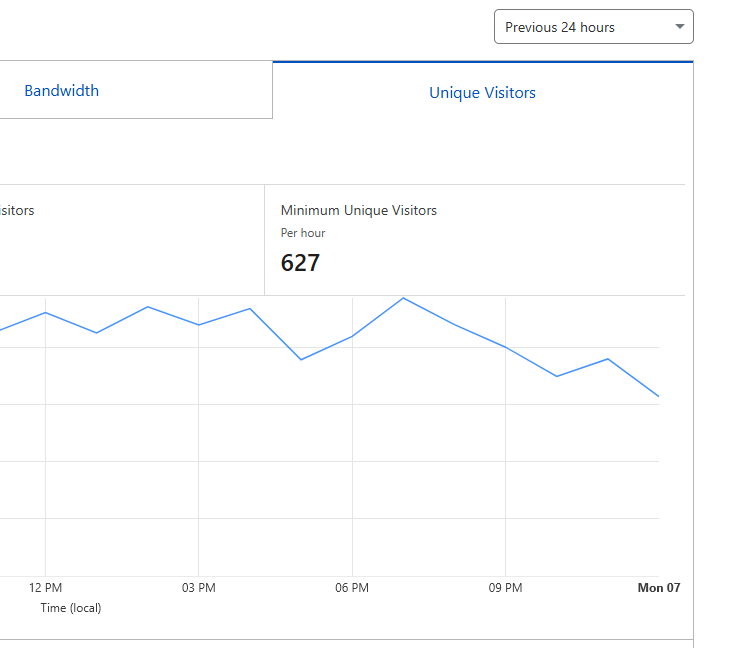
Task: Click the arrow on the time range selector
Action: pyautogui.click(x=680, y=27)
